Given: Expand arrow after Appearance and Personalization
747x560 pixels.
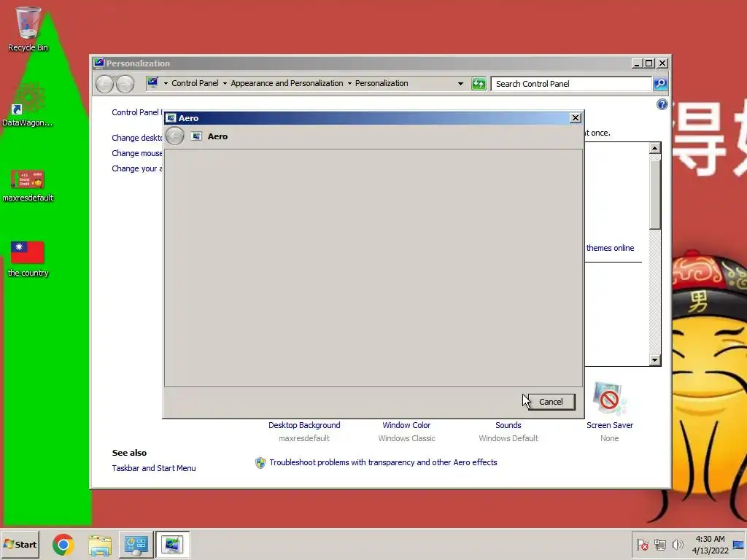Looking at the screenshot, I should point(349,83).
